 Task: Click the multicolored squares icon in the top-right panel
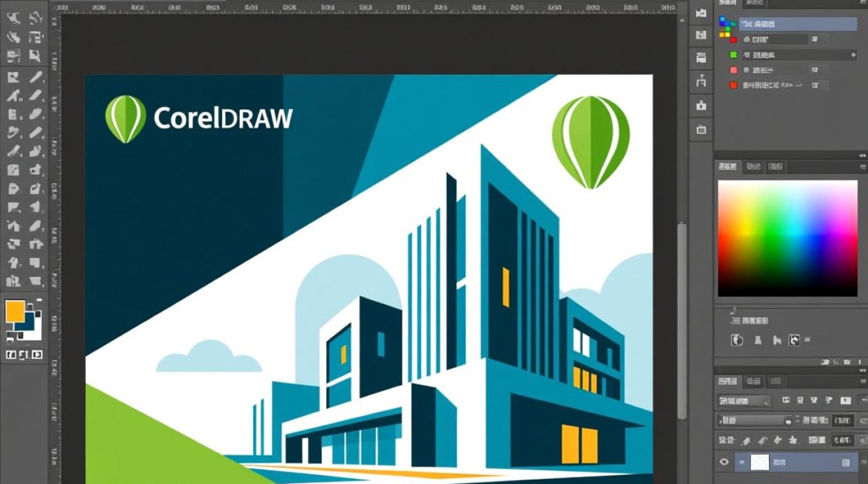click(x=726, y=25)
